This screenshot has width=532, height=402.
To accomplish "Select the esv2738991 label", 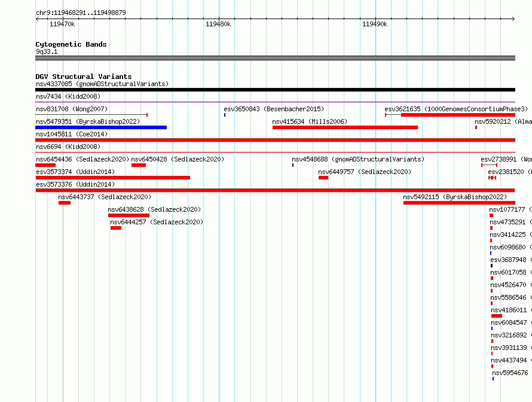I will coord(506,159).
